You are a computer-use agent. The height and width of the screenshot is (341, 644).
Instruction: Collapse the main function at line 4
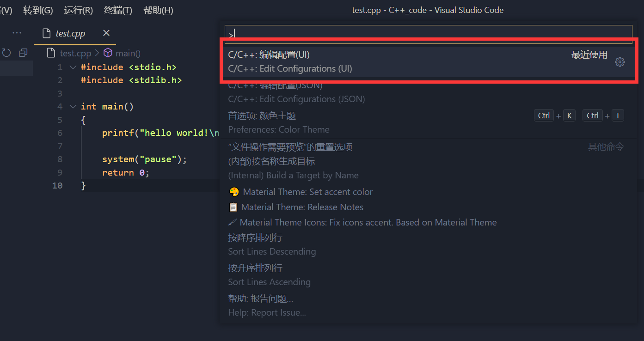pos(73,106)
